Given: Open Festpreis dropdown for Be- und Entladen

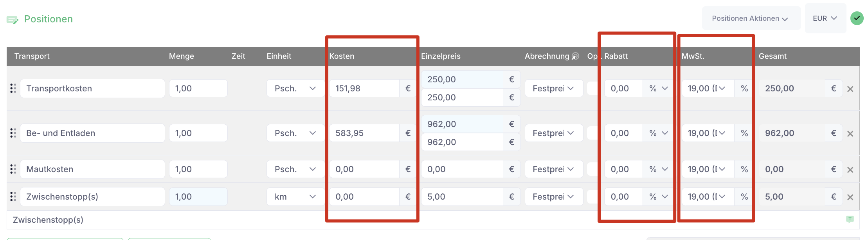Looking at the screenshot, I should pos(553,133).
